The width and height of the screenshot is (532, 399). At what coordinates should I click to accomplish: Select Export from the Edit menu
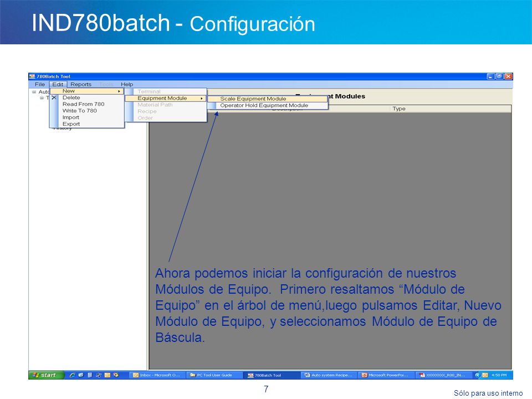[87, 124]
